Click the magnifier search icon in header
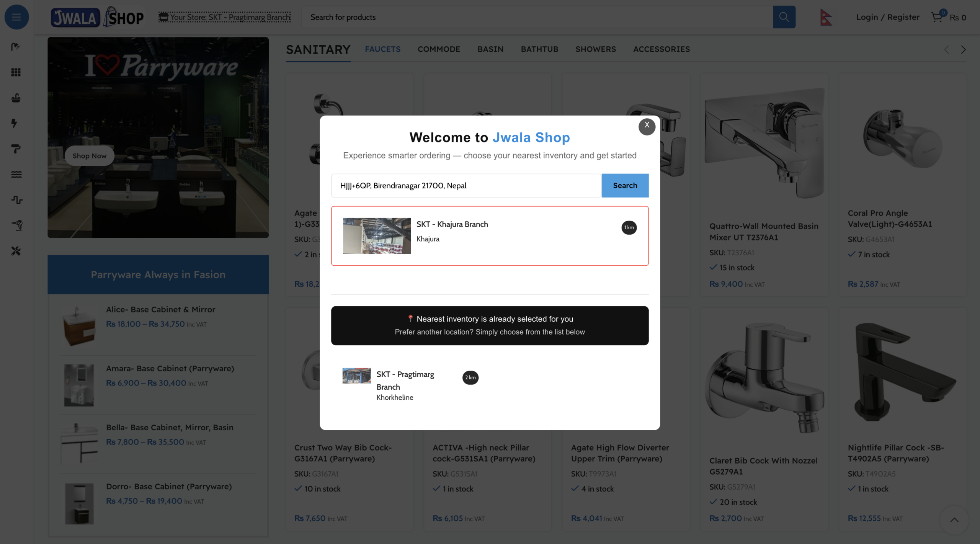 784,17
